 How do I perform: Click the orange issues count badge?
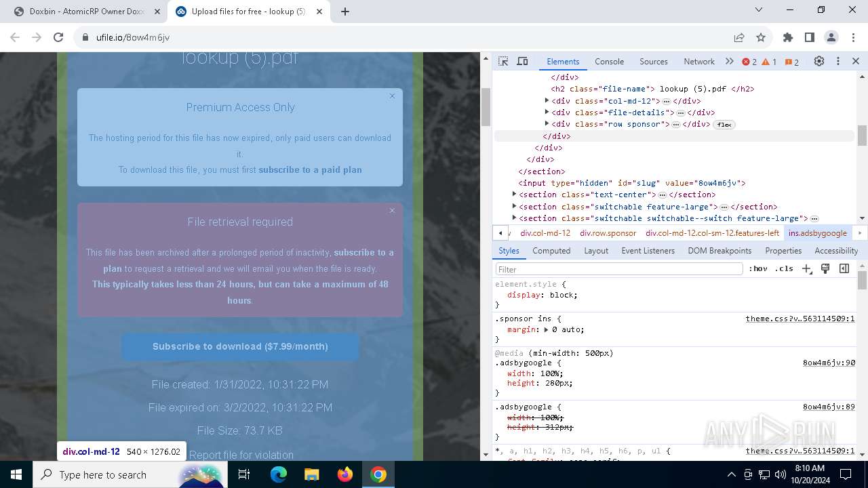coord(792,62)
